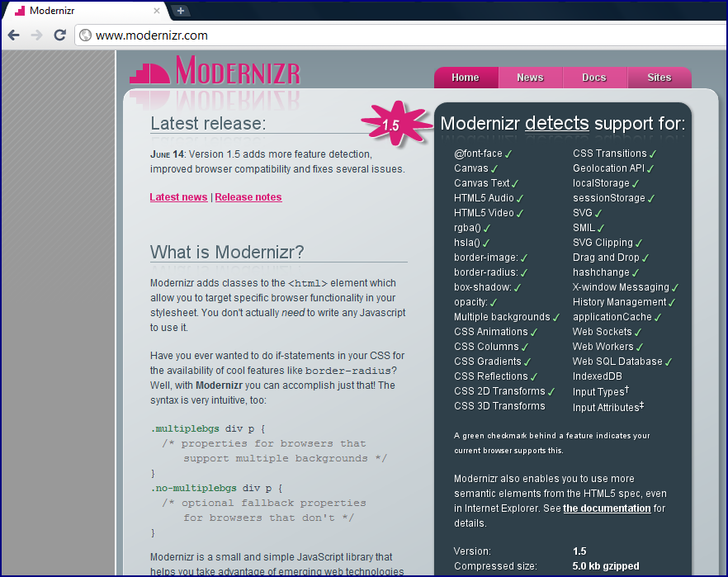This screenshot has height=577, width=728.
Task: Go to the Sites tab
Action: (x=659, y=77)
